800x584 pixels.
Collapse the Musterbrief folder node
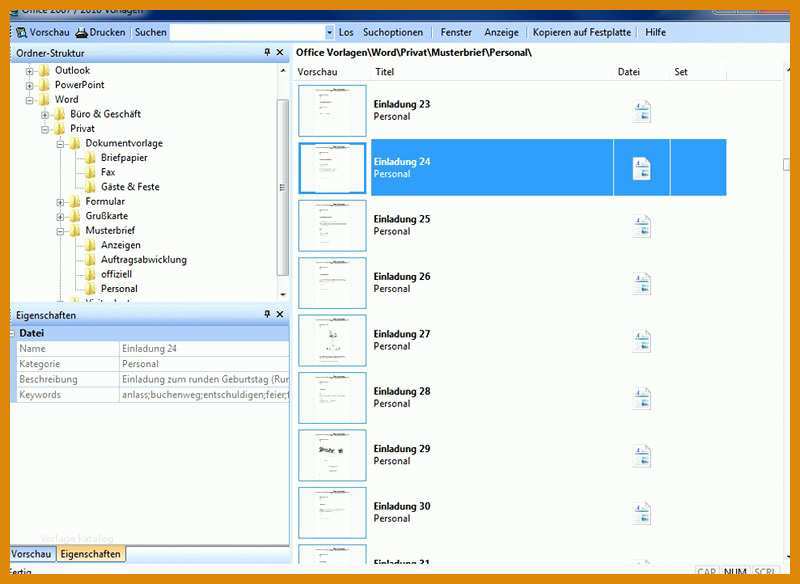pos(60,231)
